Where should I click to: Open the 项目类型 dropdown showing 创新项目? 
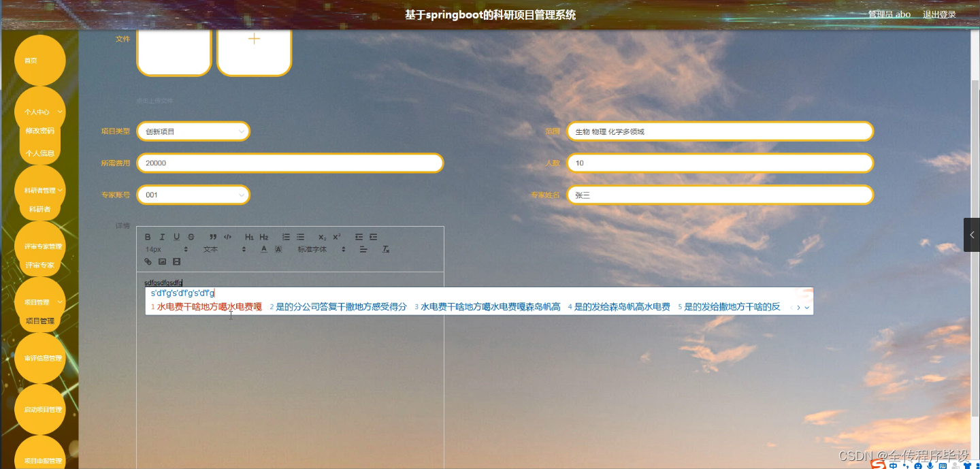pyautogui.click(x=193, y=131)
